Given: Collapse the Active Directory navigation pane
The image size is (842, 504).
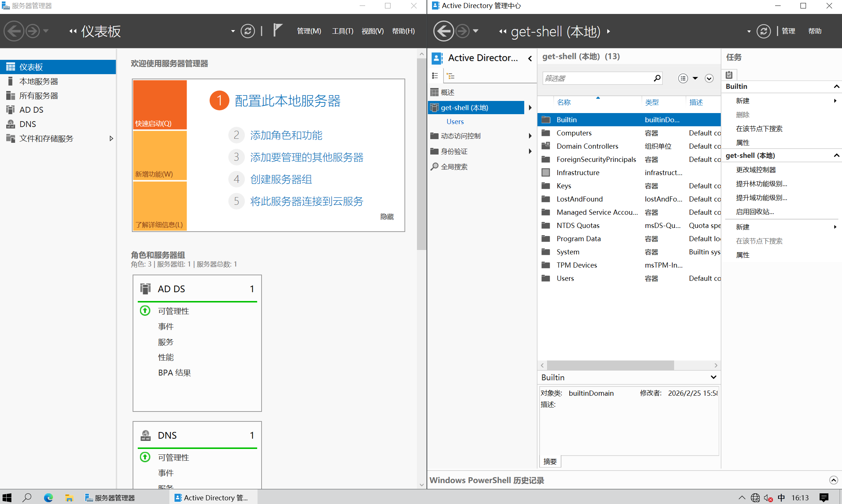Looking at the screenshot, I should point(530,58).
